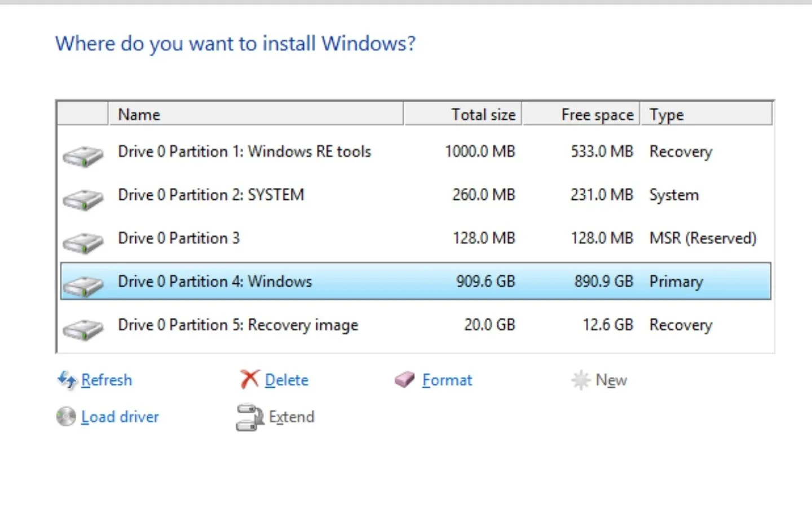Open the Load driver link
Viewport: 812px width, 508px height.
(120, 417)
